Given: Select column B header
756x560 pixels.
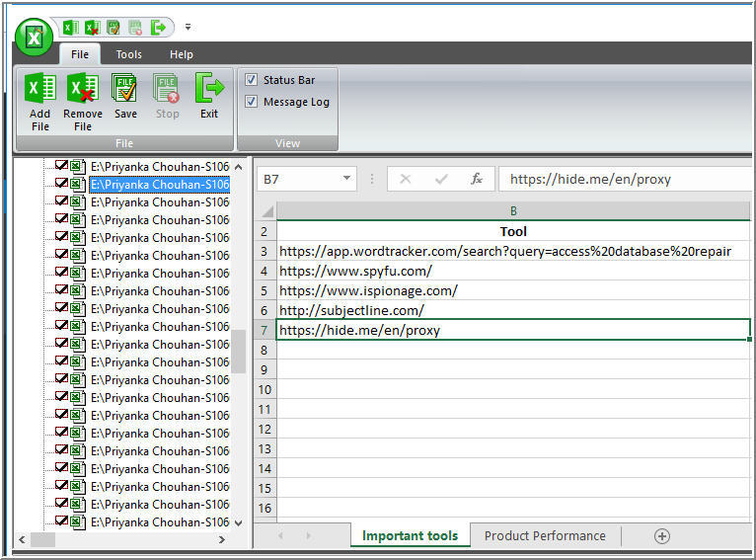Looking at the screenshot, I should pyautogui.click(x=513, y=210).
